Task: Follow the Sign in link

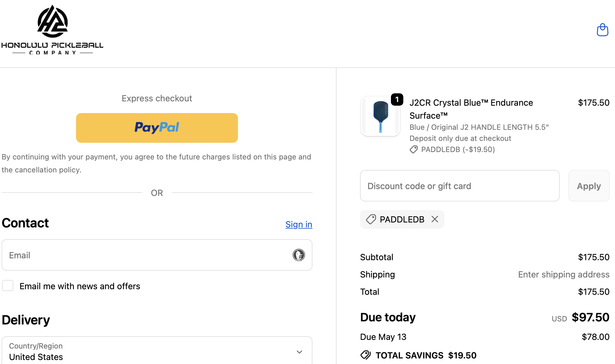Action: tap(299, 224)
